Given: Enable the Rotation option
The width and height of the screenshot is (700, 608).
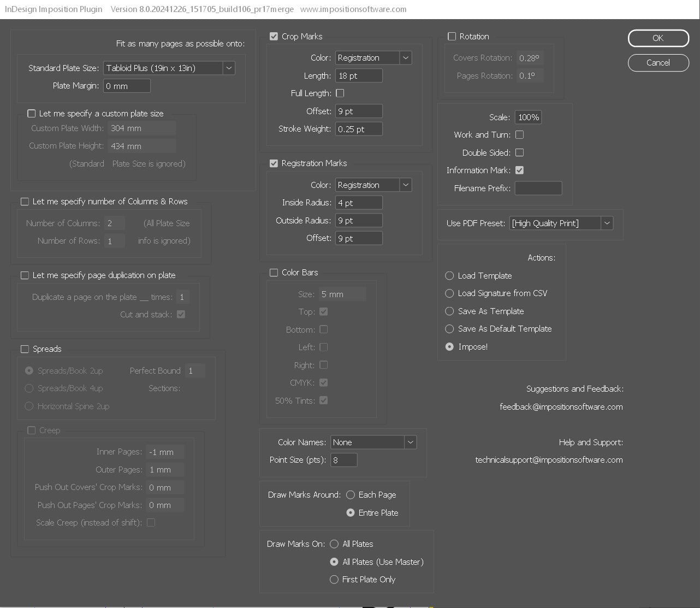Looking at the screenshot, I should point(452,36).
